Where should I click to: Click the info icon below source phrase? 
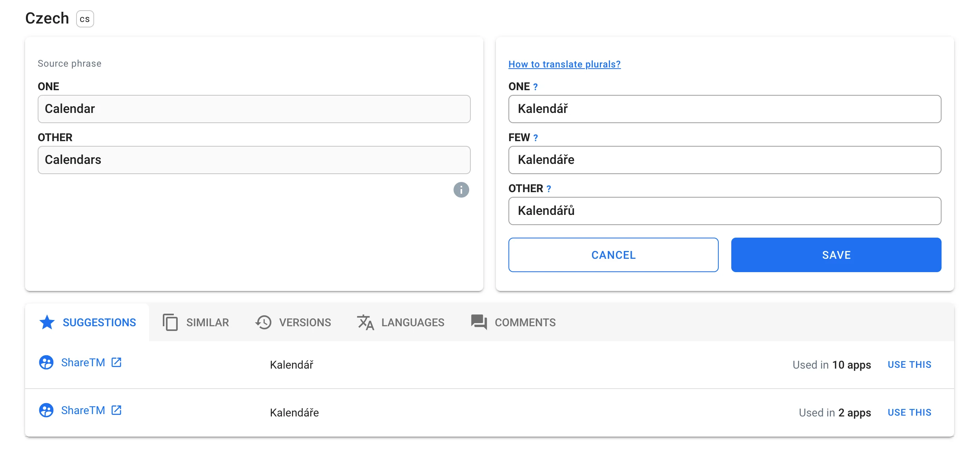tap(461, 190)
